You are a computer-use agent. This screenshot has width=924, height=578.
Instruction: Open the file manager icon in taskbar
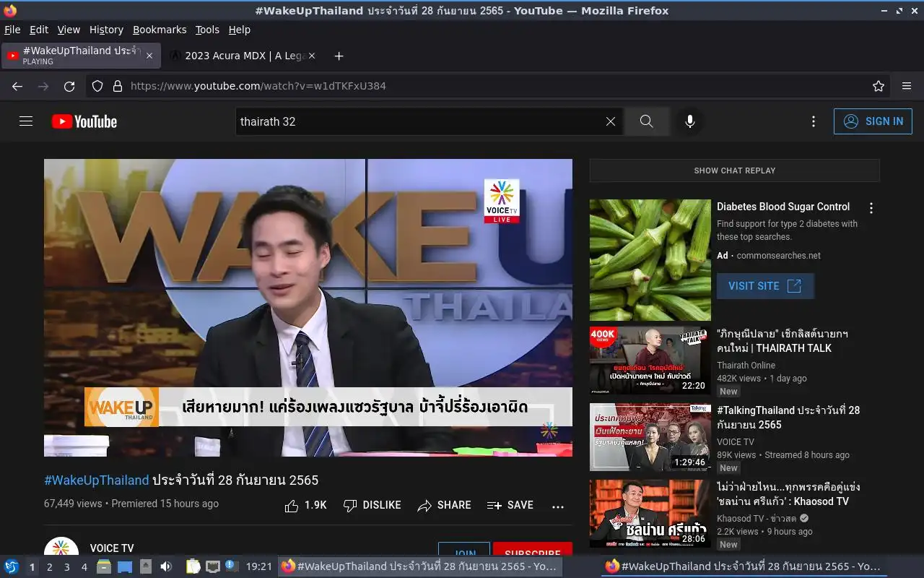[x=104, y=566]
